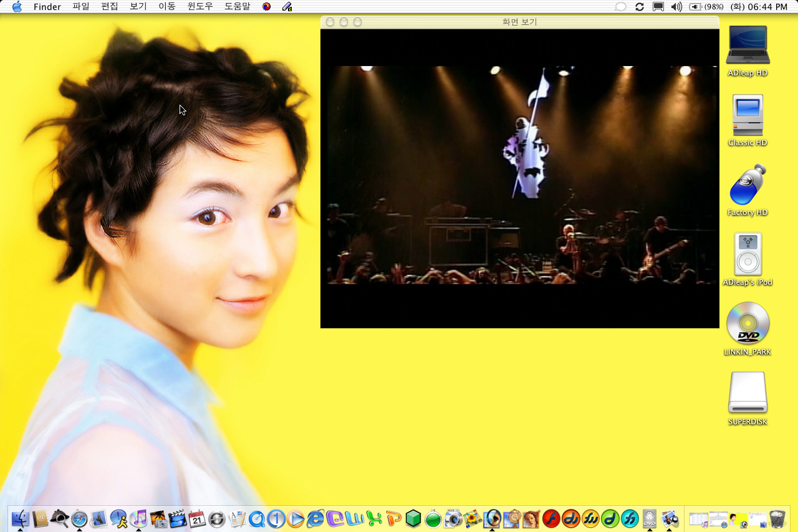Open the LINKIN_PARK DVD disc icon

(x=748, y=324)
